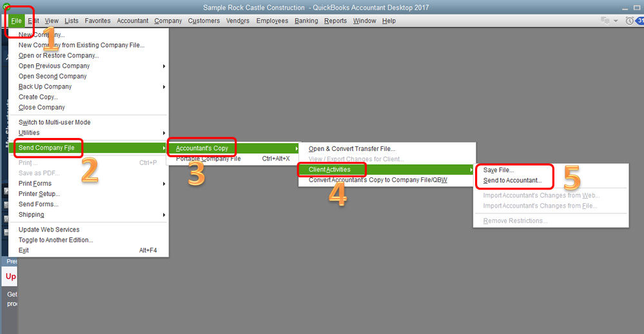Open the Reports menu
Image resolution: width=644 pixels, height=334 pixels.
coord(336,21)
